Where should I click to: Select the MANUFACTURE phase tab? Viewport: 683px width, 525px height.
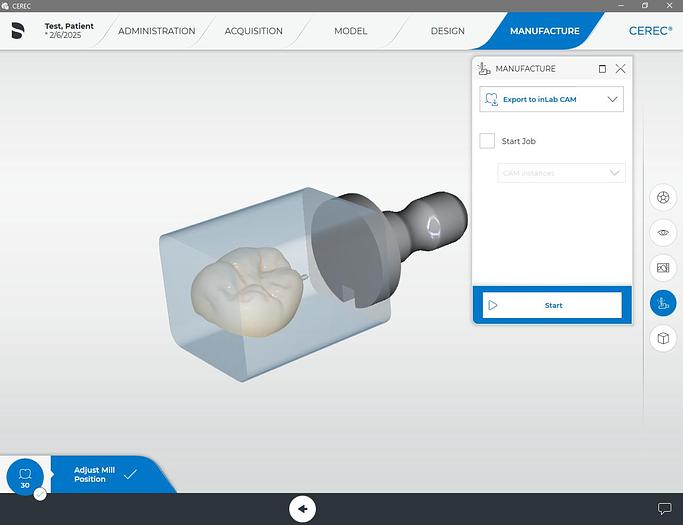(x=544, y=31)
